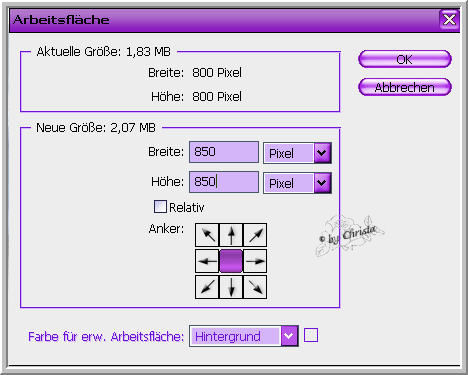Screen dimensions: 468x375
Task: Enable the Relativ checkbox
Action: click(160, 207)
